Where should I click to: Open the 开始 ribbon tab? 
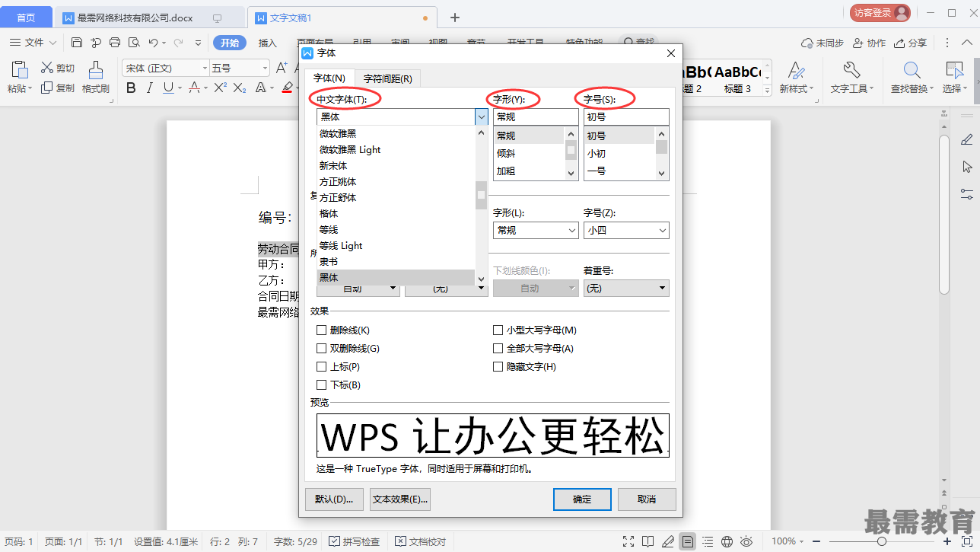point(230,43)
